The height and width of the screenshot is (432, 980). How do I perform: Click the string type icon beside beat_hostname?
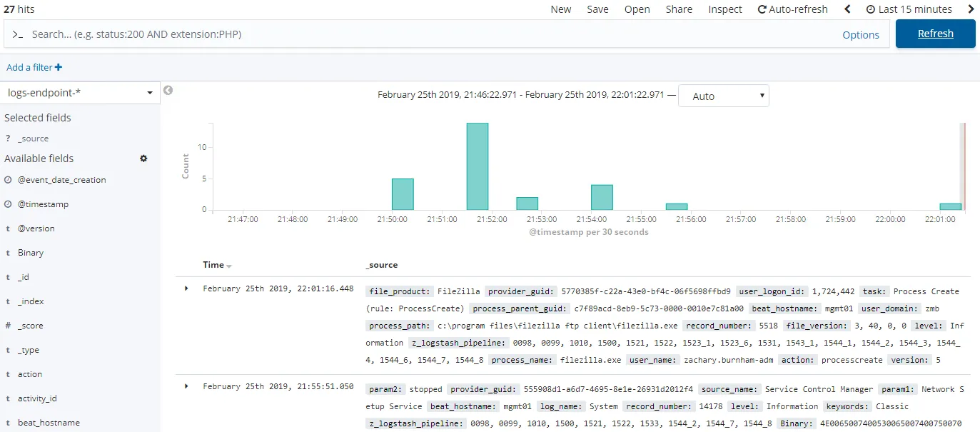[8, 423]
